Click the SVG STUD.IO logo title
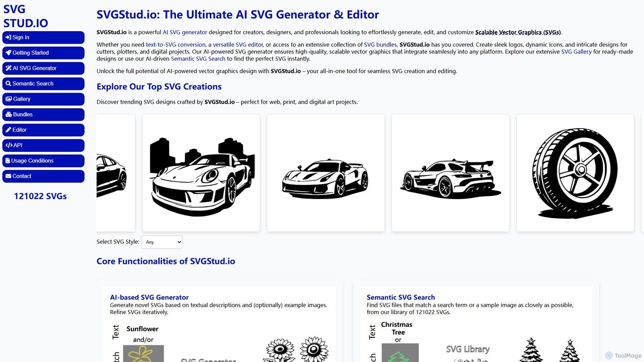 [x=26, y=16]
